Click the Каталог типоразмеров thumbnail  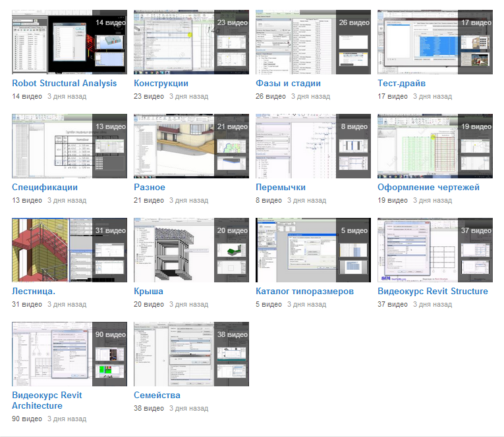click(313, 250)
